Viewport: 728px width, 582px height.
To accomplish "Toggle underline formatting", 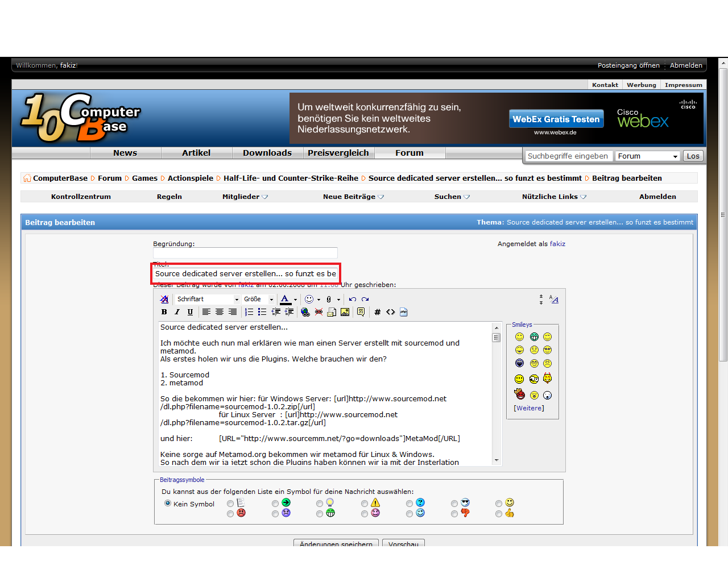I will pos(190,312).
